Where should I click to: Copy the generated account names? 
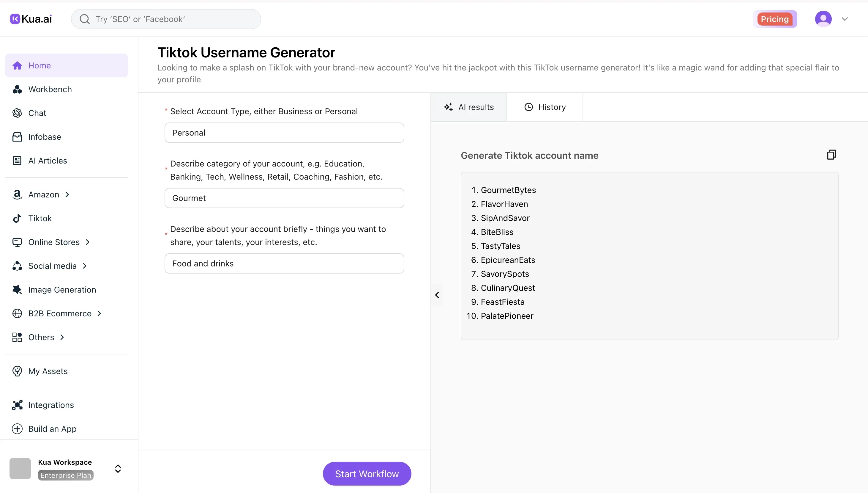[831, 155]
